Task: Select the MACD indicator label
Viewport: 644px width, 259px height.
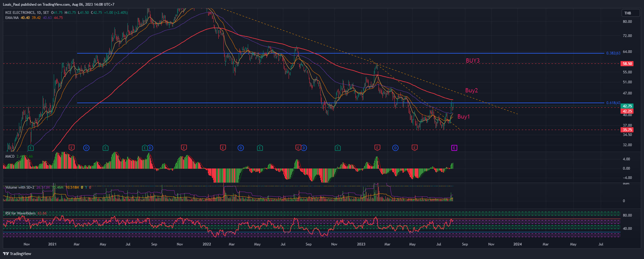Action: 10,156
